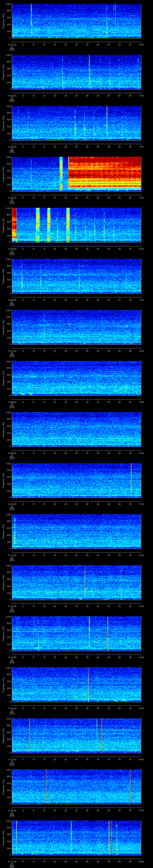Select the large red broadband block in the 14:04 spectrogram
153x868 pixels.
click(x=105, y=172)
